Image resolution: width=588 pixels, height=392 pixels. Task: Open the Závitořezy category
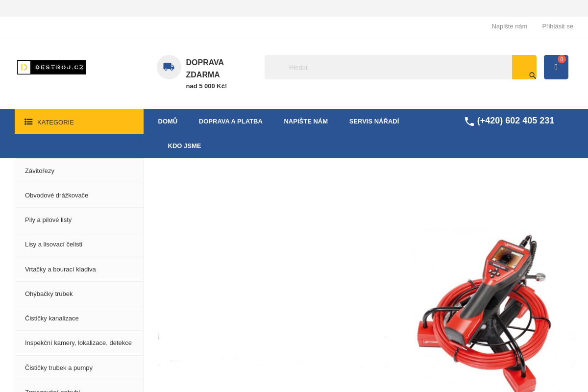click(x=40, y=171)
